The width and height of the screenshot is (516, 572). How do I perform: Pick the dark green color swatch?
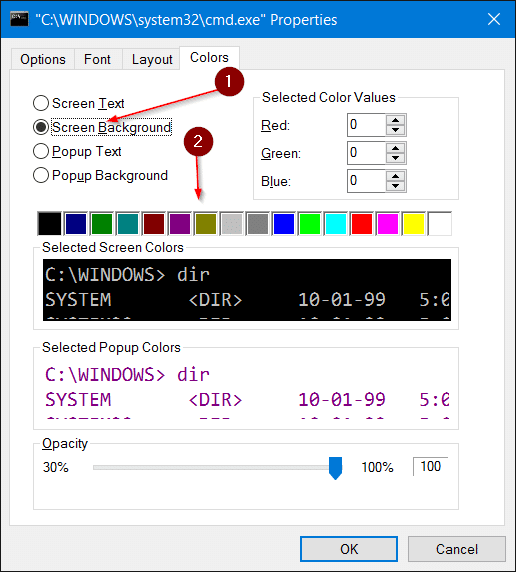(101, 224)
